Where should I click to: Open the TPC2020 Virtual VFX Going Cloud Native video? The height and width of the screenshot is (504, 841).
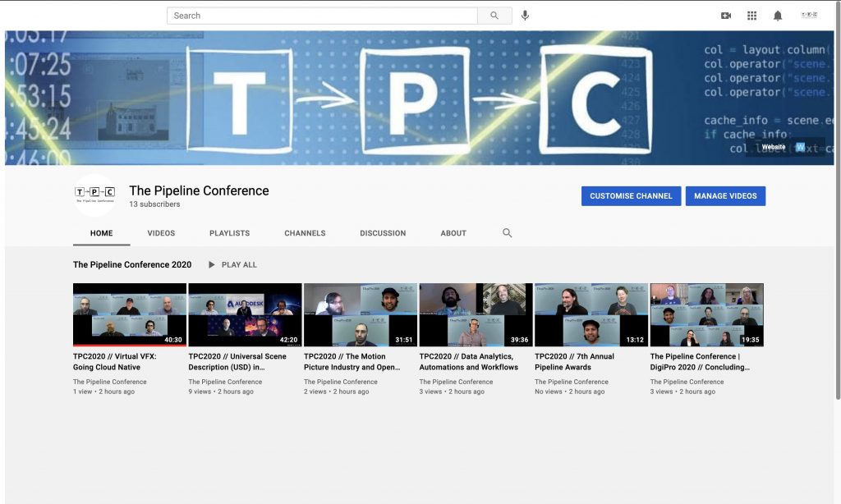point(129,314)
